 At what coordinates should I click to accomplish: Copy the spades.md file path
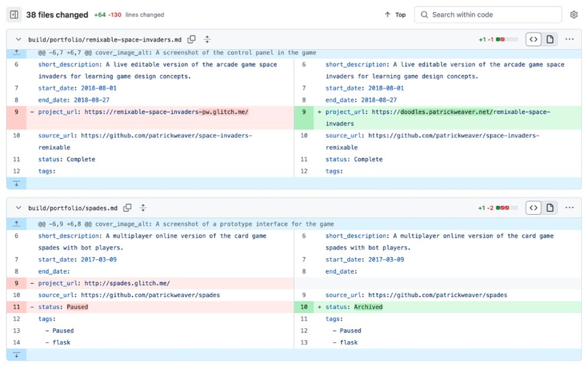[x=128, y=208]
